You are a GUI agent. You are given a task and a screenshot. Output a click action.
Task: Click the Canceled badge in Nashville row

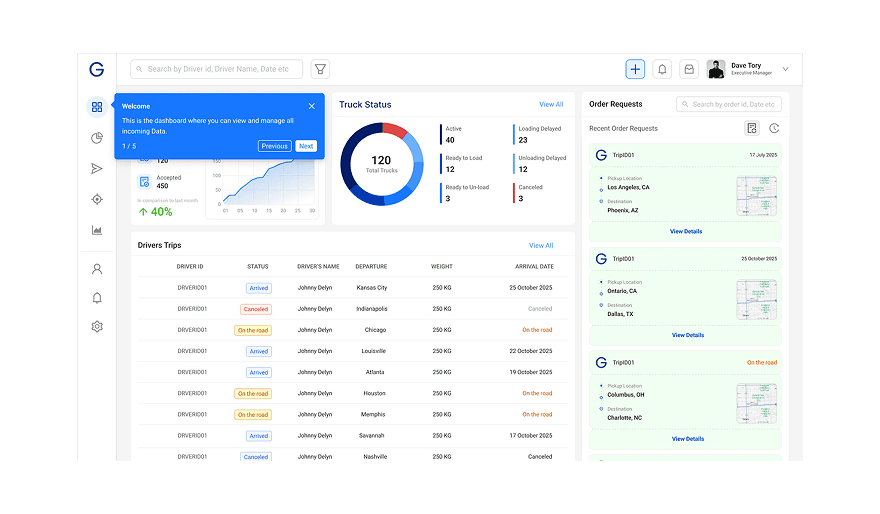pyautogui.click(x=256, y=457)
